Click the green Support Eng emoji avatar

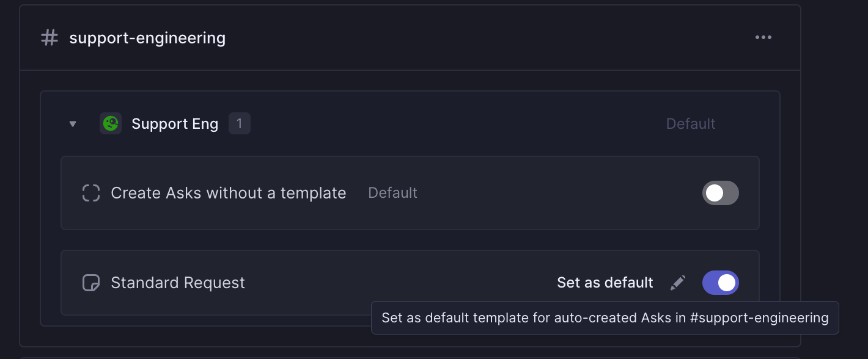tap(111, 123)
